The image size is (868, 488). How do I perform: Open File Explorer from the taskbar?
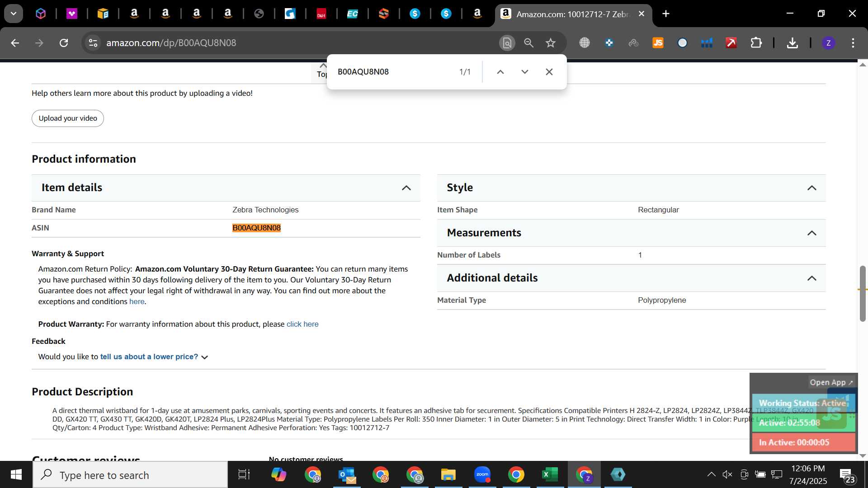click(x=448, y=475)
